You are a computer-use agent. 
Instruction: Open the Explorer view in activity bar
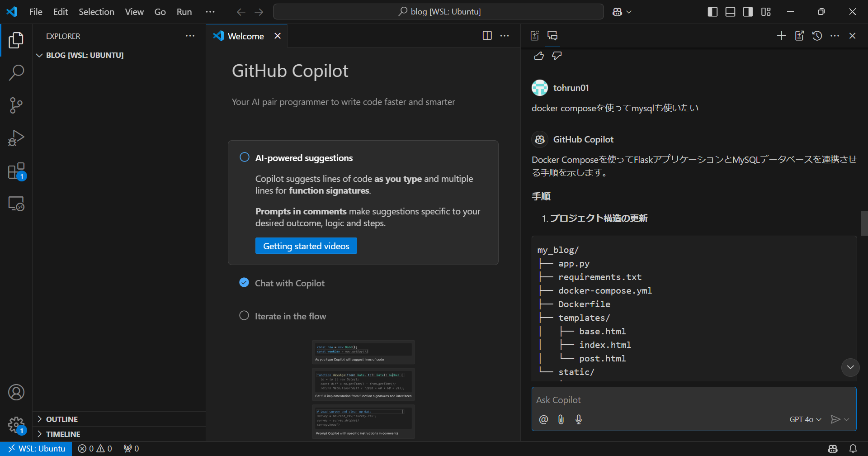(x=16, y=40)
